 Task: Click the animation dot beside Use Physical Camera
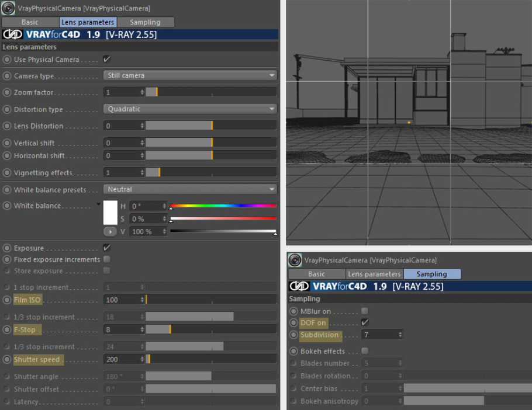click(x=7, y=60)
